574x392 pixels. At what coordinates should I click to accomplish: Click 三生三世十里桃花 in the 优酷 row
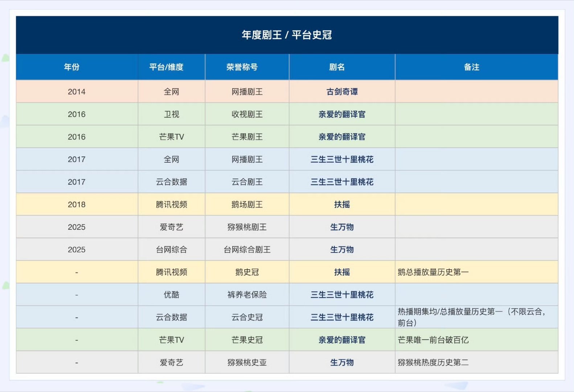(342, 295)
